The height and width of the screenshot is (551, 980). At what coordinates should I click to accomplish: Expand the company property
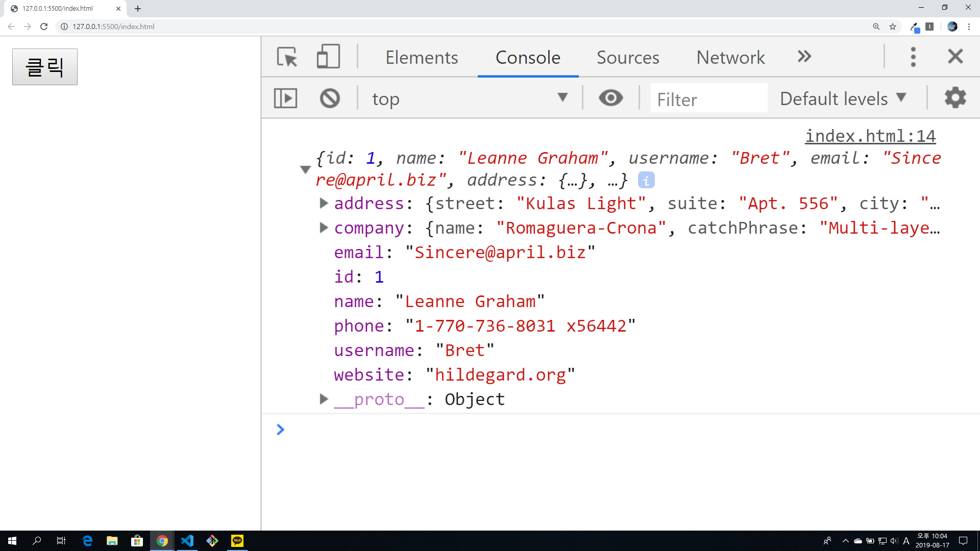tap(324, 228)
